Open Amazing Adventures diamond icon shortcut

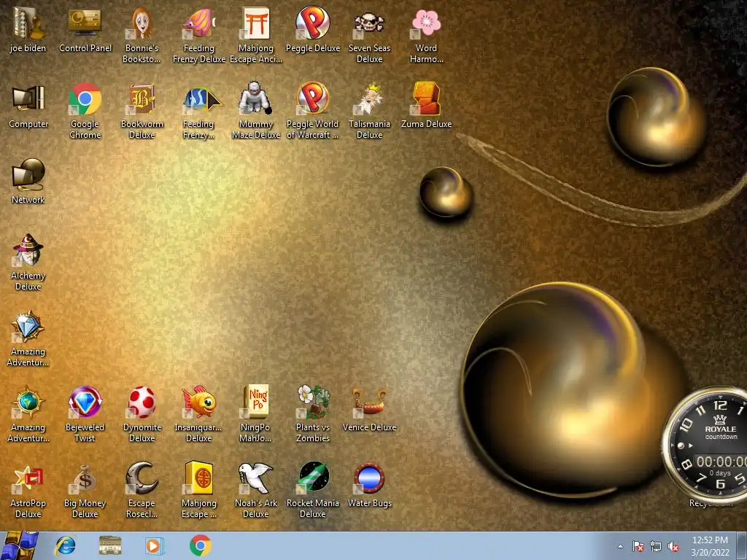pyautogui.click(x=28, y=339)
